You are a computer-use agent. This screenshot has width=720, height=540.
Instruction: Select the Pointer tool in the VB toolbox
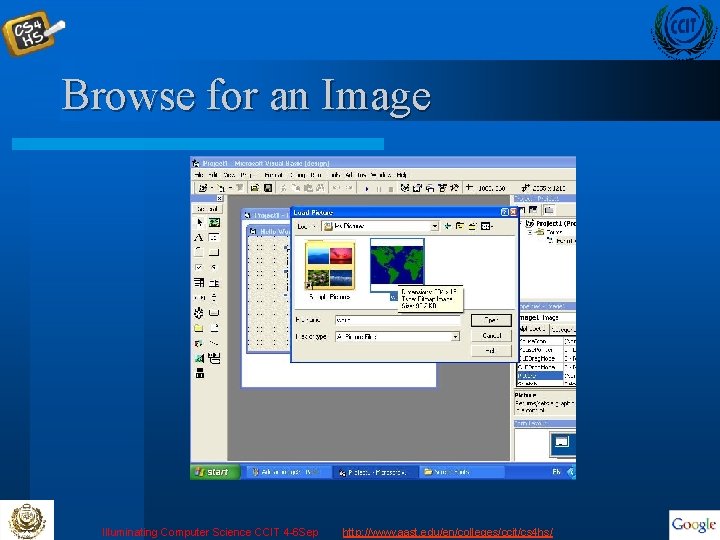coord(199,223)
